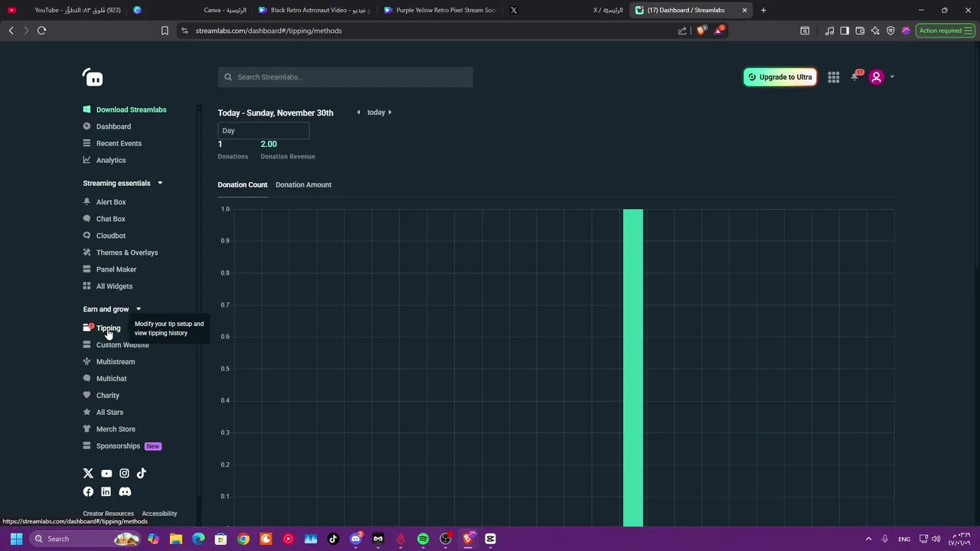980x551 pixels.
Task: Open Analytics in the sidebar
Action: tap(111, 161)
